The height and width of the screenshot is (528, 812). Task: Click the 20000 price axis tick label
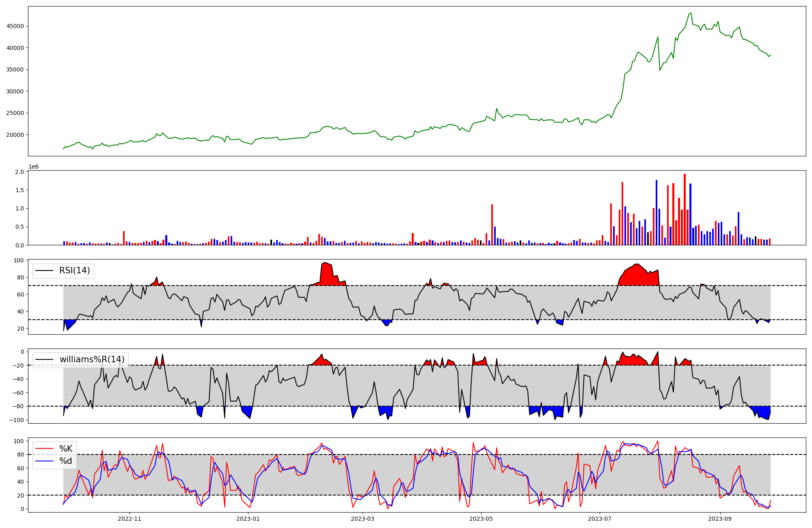[x=15, y=135]
